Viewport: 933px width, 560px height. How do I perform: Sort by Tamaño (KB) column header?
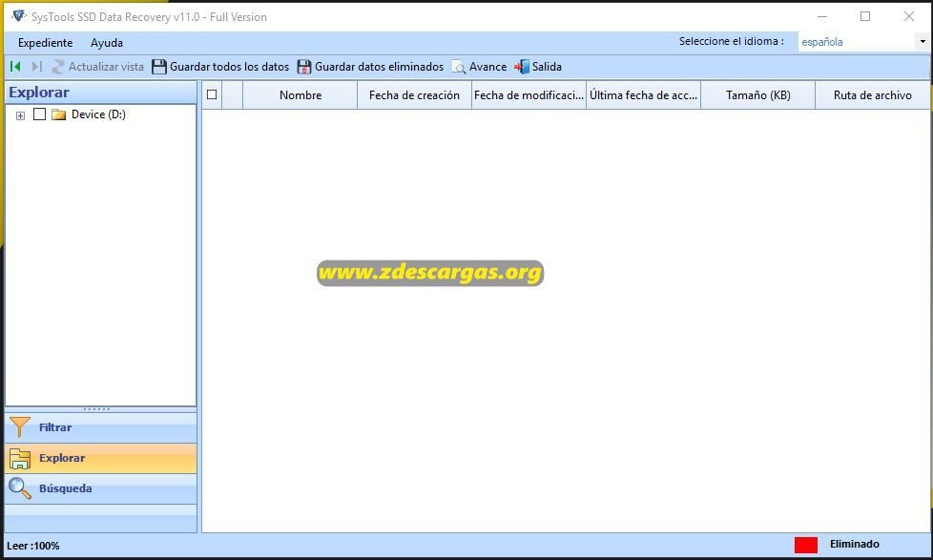click(x=758, y=95)
